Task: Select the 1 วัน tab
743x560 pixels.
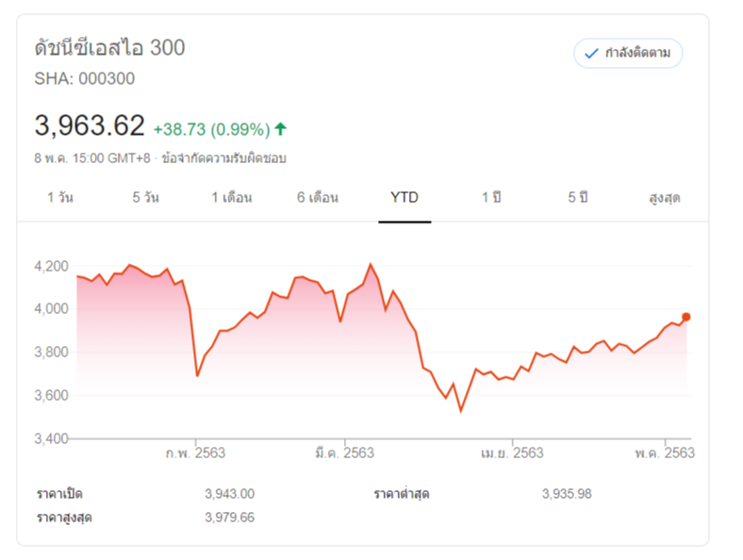Action: tap(59, 198)
